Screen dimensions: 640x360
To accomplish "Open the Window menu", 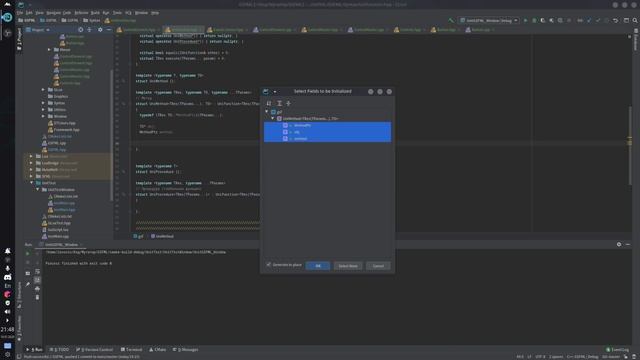I will click(x=141, y=13).
